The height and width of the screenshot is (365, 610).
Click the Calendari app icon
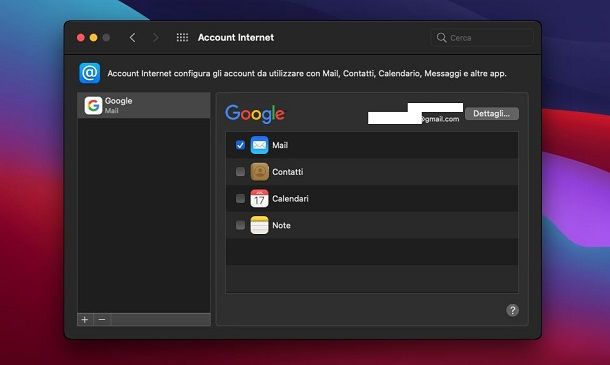(x=259, y=198)
